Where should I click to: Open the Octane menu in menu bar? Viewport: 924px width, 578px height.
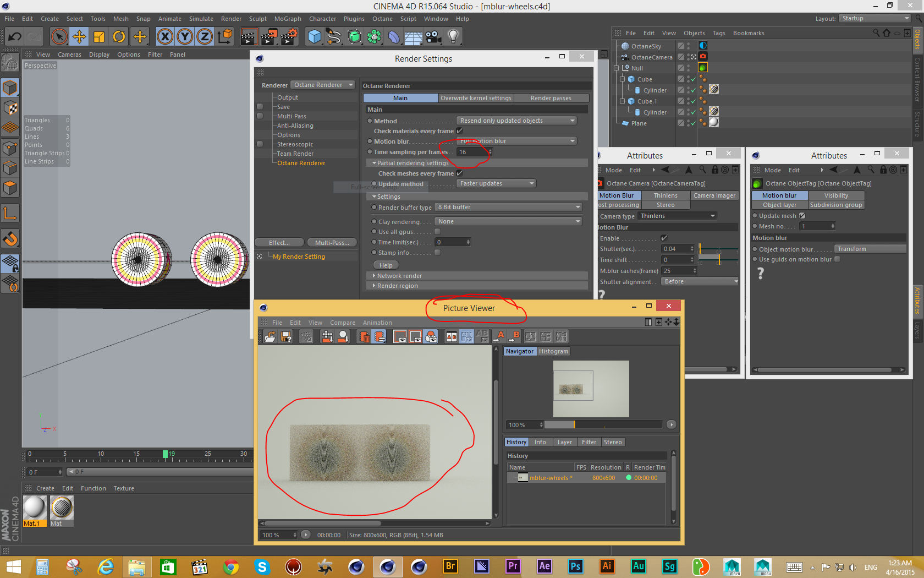(x=382, y=19)
